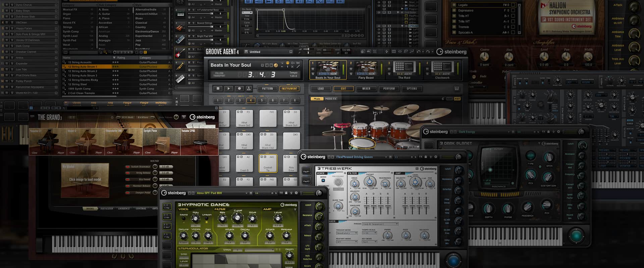The height and width of the screenshot is (268, 644).
Task: Open the Ambience tab in The Grand
Action: tap(124, 208)
